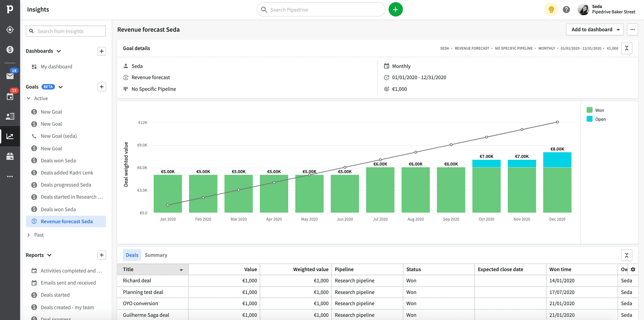Open Seda's profile avatar menu

point(583,9)
